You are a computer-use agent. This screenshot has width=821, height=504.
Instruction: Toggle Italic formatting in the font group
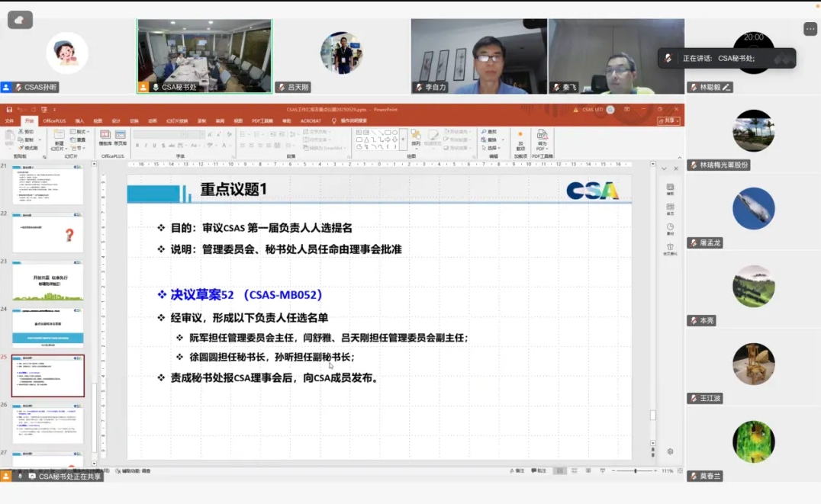click(146, 146)
